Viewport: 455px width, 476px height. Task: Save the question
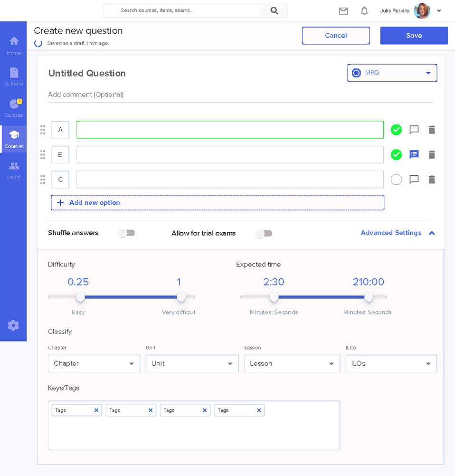point(414,36)
